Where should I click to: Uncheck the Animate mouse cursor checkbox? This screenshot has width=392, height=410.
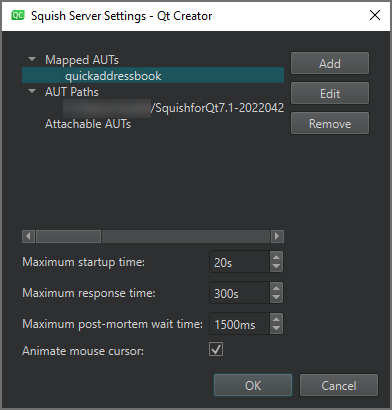click(x=216, y=350)
